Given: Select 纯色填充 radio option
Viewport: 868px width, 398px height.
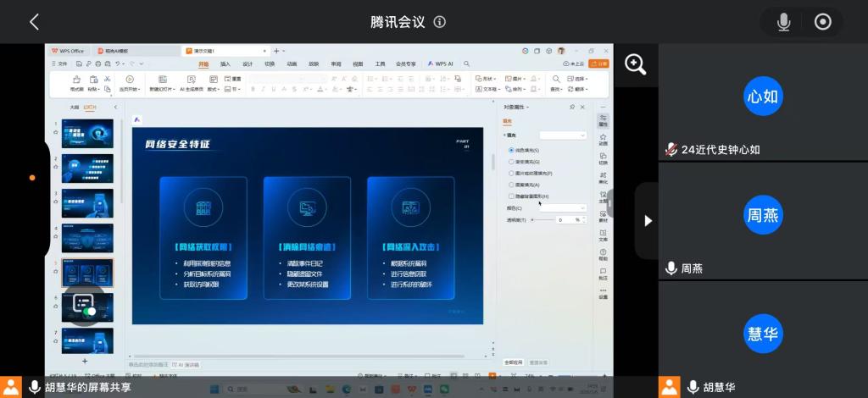Looking at the screenshot, I should point(511,150).
